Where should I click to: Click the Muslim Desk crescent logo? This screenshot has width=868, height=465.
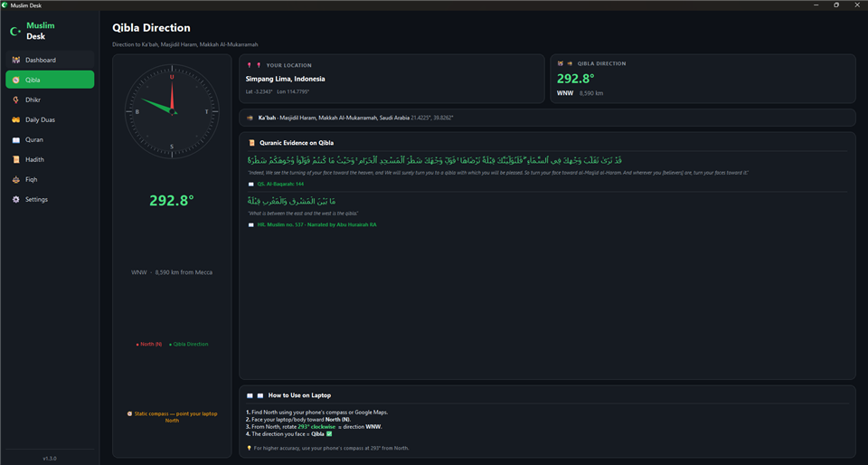[15, 31]
